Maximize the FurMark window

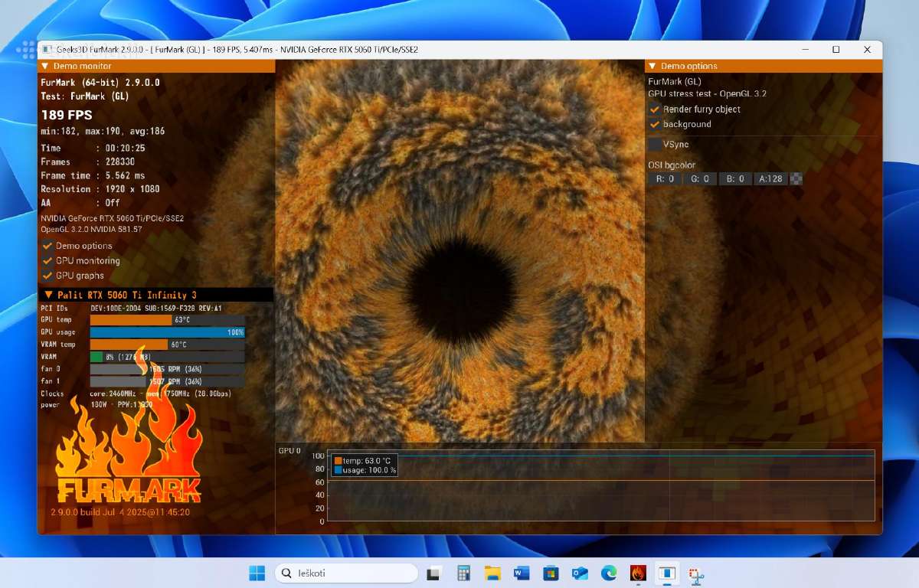[836, 49]
